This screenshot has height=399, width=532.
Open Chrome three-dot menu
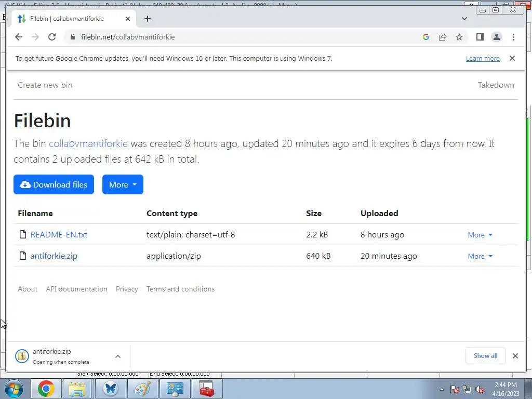(513, 37)
